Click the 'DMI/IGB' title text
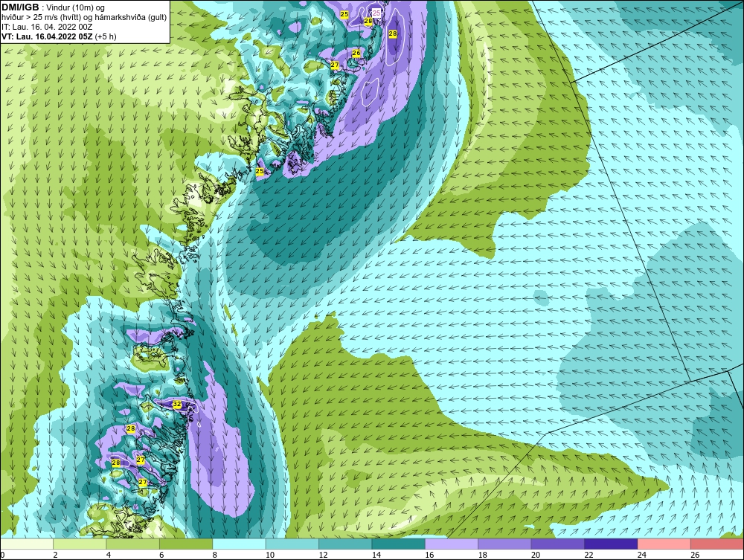The image size is (744, 560). (20, 7)
